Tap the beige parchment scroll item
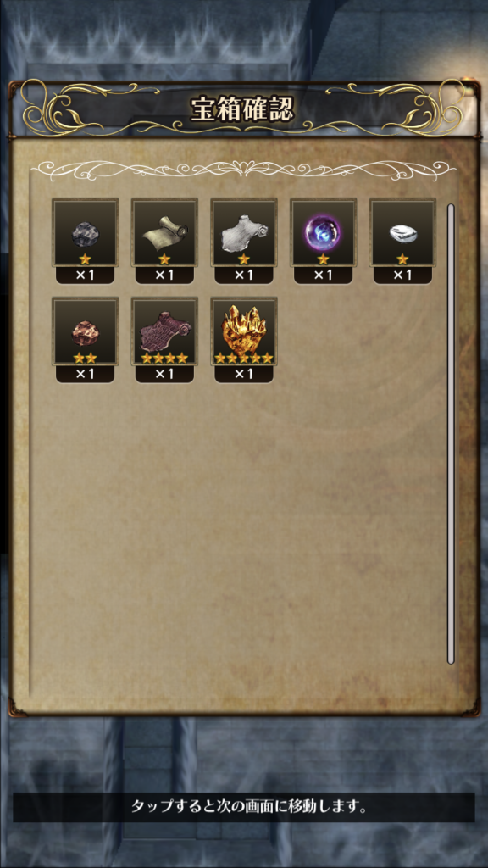 pyautogui.click(x=164, y=233)
